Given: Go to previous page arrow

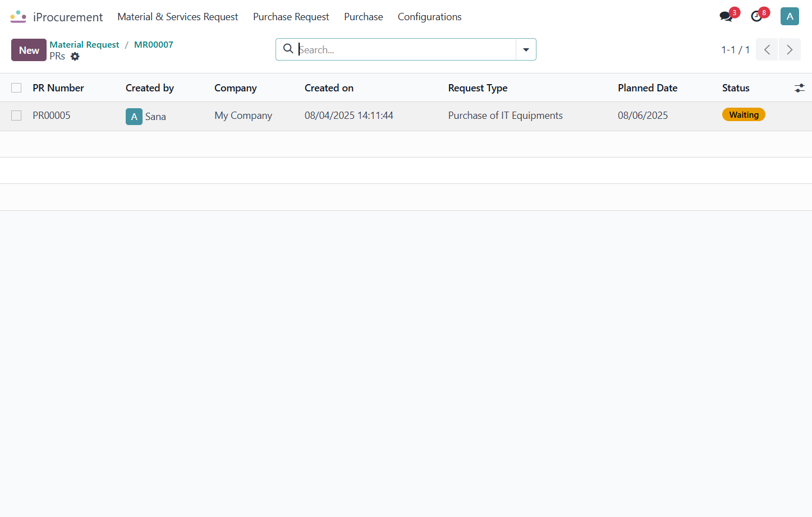Looking at the screenshot, I should coord(767,49).
